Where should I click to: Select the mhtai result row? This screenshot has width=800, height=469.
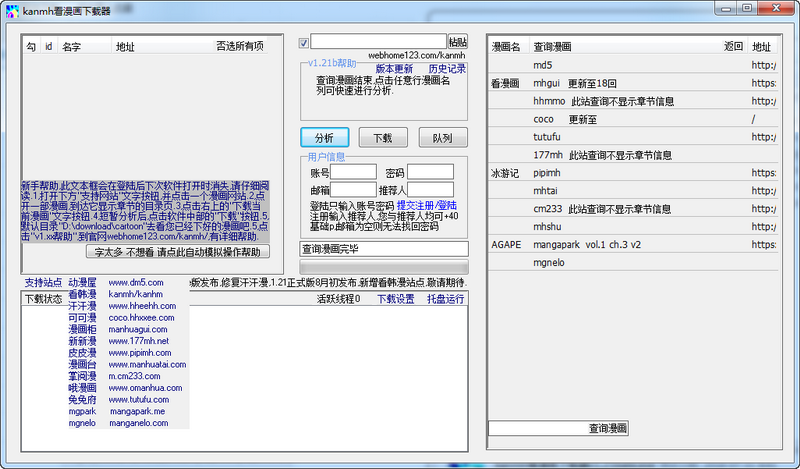point(633,190)
